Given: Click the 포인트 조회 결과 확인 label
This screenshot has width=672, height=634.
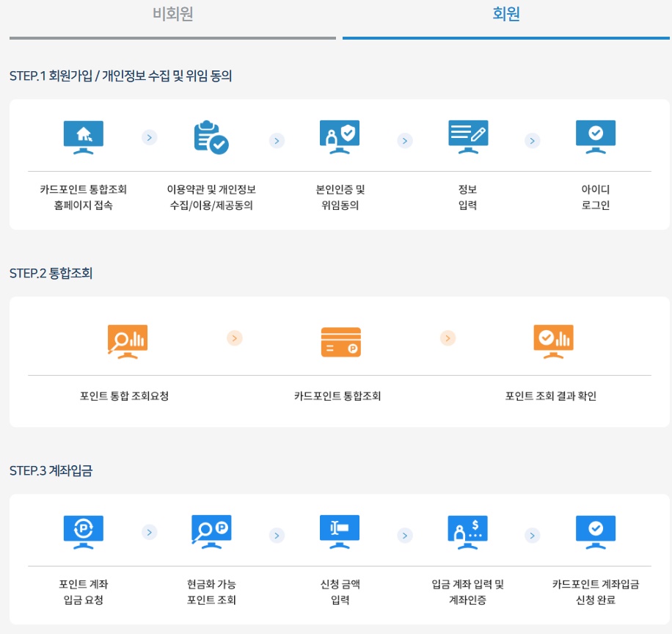Looking at the screenshot, I should coord(551,396).
